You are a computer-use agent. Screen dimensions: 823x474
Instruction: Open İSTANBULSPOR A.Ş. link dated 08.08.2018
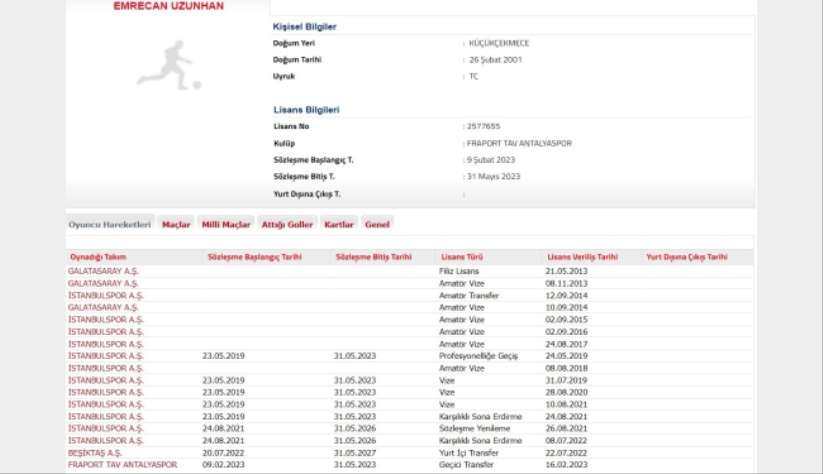tap(105, 368)
